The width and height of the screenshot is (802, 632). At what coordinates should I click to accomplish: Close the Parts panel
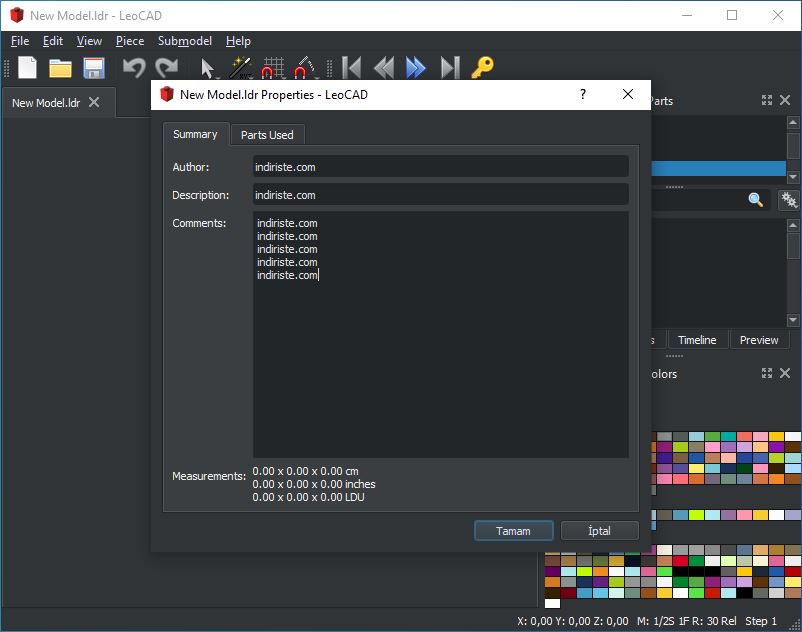tap(785, 100)
